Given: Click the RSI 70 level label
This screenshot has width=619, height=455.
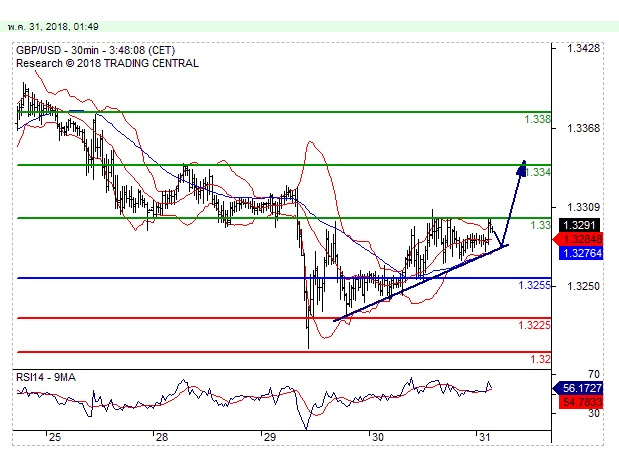Looking at the screenshot, I should point(594,374).
